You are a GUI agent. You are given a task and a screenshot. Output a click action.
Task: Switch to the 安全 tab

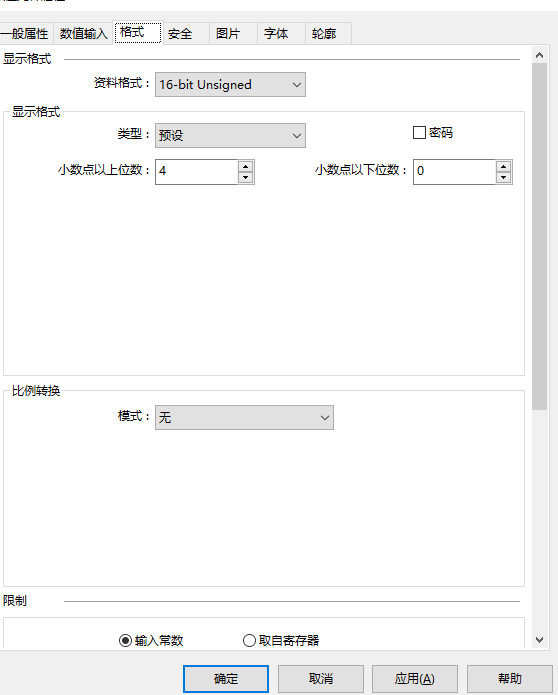coord(180,34)
